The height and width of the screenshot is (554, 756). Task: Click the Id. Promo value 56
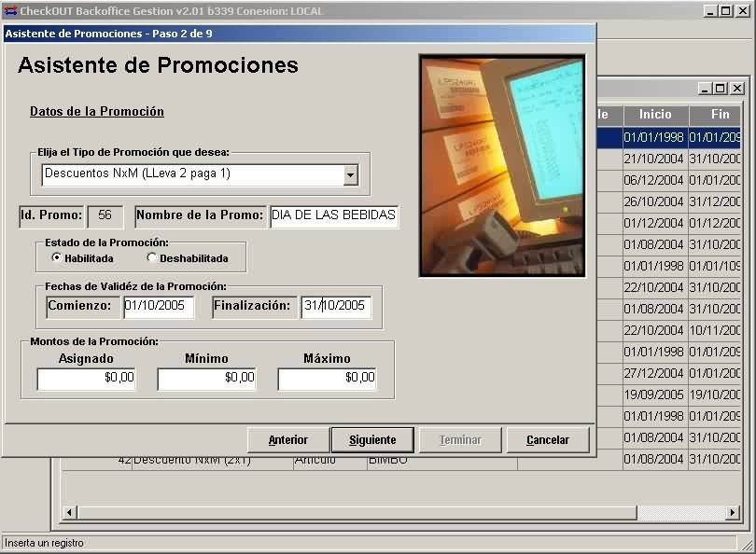click(105, 215)
